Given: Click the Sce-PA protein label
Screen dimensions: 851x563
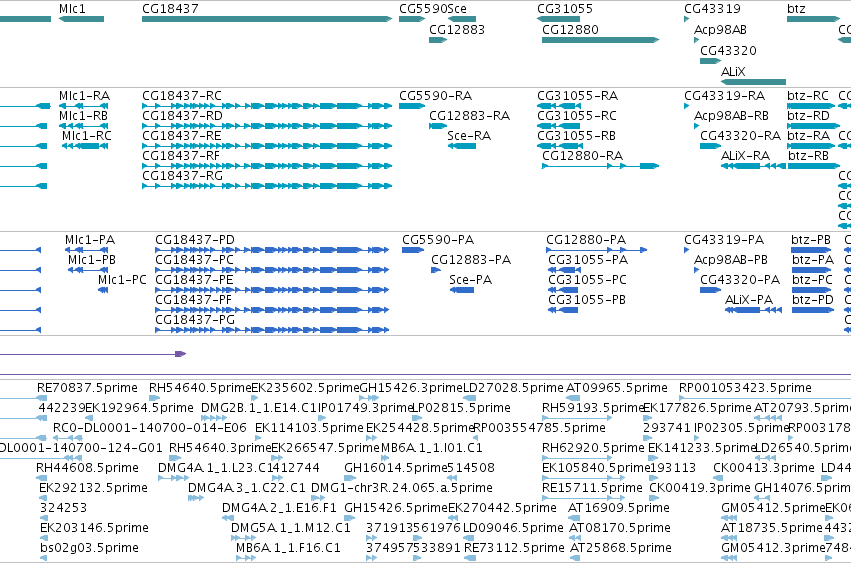Looking at the screenshot, I should (x=471, y=280).
